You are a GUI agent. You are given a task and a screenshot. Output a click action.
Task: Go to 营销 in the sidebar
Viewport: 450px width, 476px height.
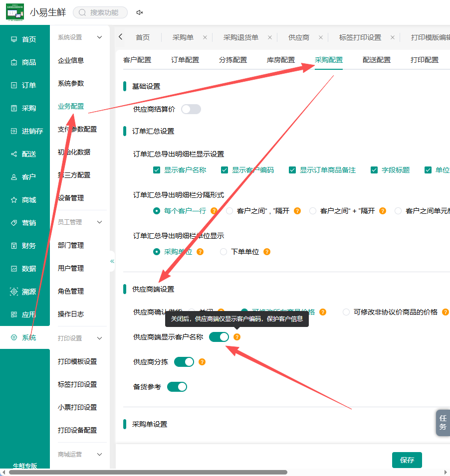(25, 223)
